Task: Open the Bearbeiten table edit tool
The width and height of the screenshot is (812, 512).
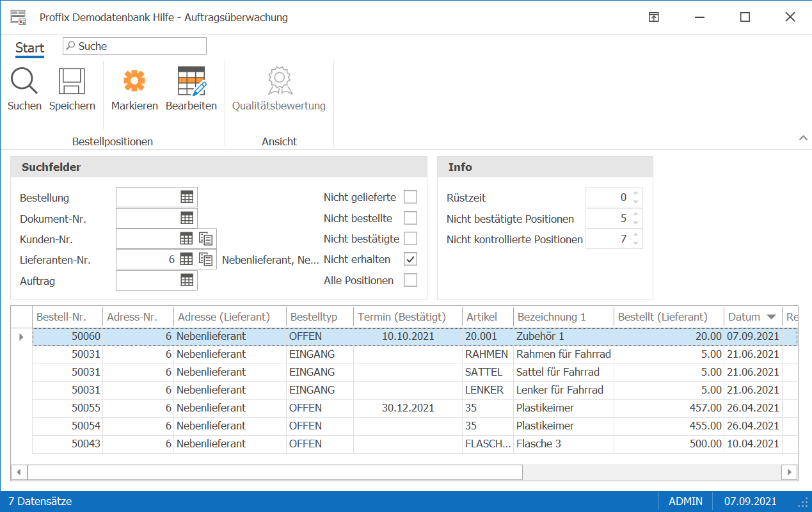Action: [x=191, y=81]
